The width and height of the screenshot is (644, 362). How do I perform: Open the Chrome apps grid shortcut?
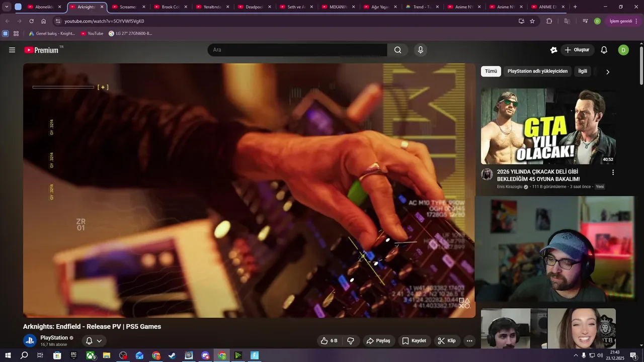point(16,34)
